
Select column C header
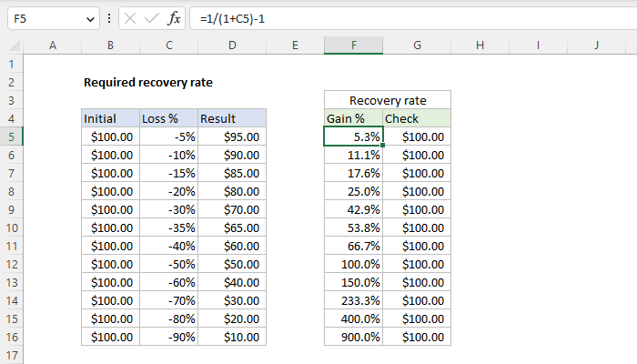pos(169,45)
